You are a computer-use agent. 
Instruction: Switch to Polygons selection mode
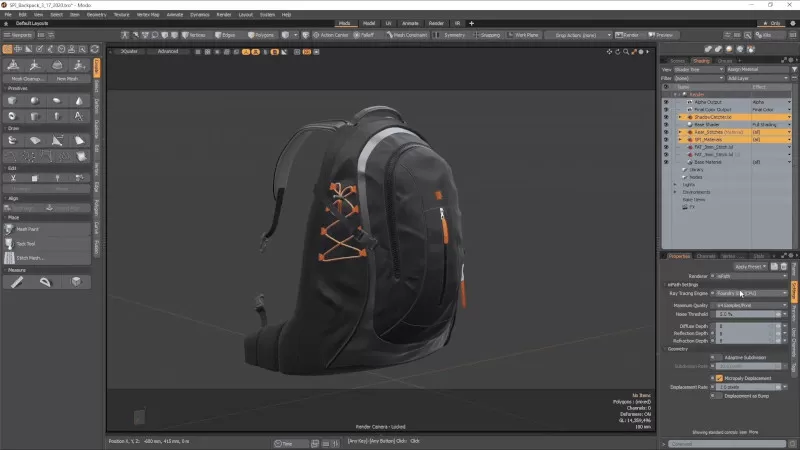(260, 34)
